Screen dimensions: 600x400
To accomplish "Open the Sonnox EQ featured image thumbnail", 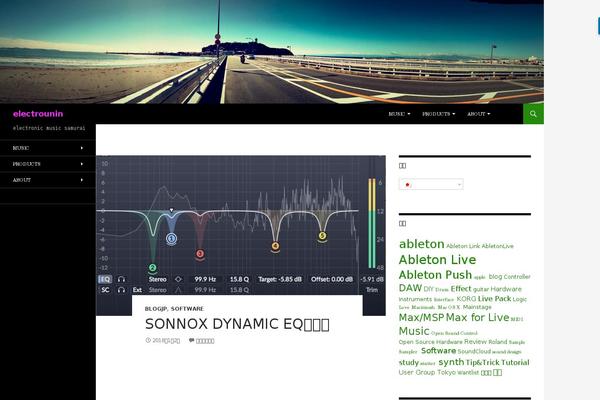I will tap(241, 225).
